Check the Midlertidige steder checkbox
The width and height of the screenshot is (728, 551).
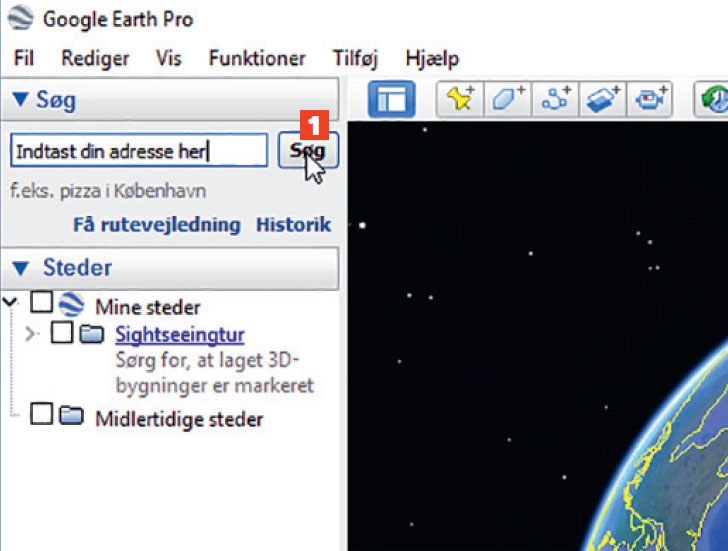(x=41, y=413)
